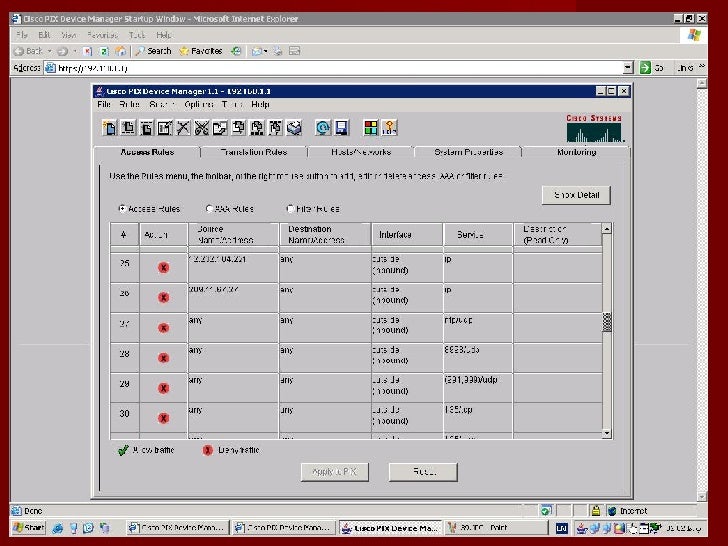Click the Stop icon in Internet Explorer toolbar

pos(87,51)
